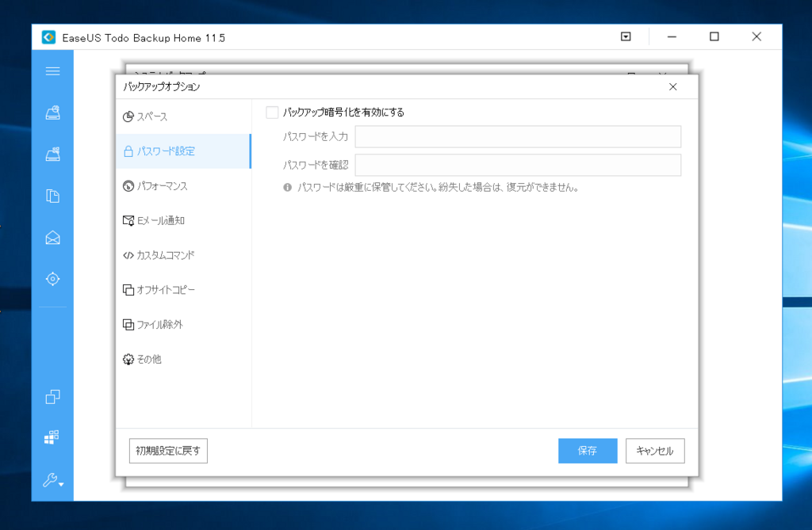Click the system clone grid sidebar icon

(52, 437)
